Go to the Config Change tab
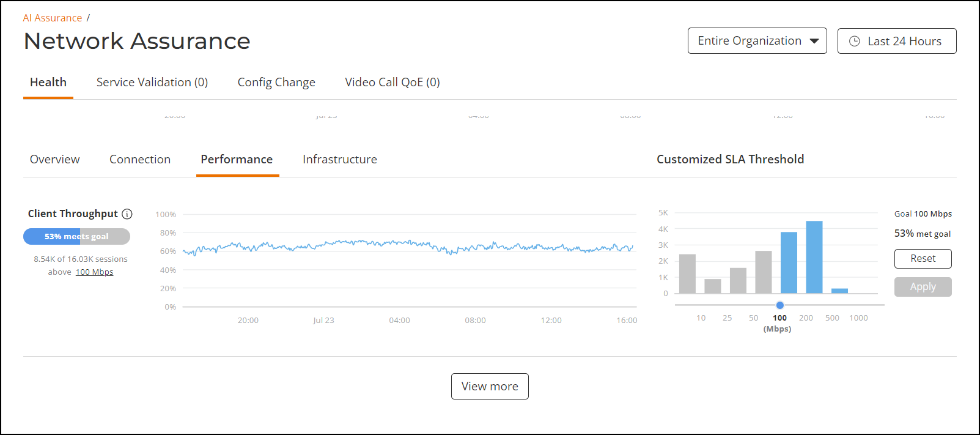This screenshot has width=980, height=435. click(276, 83)
